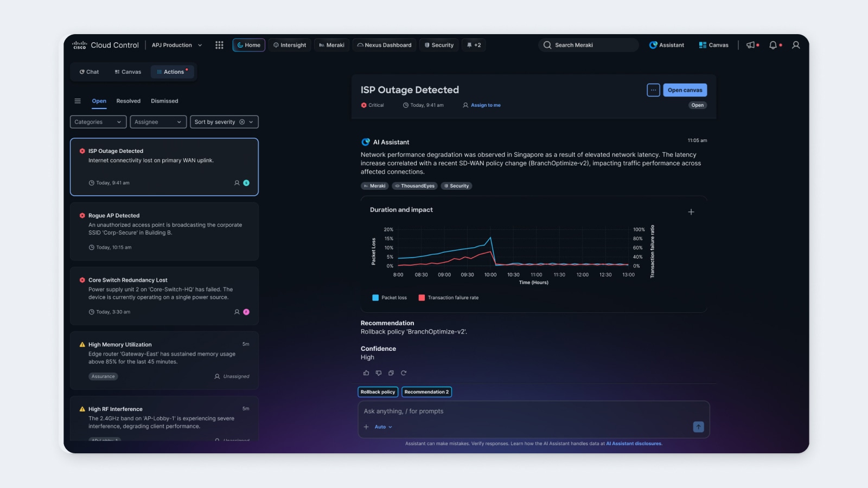868x488 pixels.
Task: Open the Categories filter dropdown
Action: coord(98,122)
